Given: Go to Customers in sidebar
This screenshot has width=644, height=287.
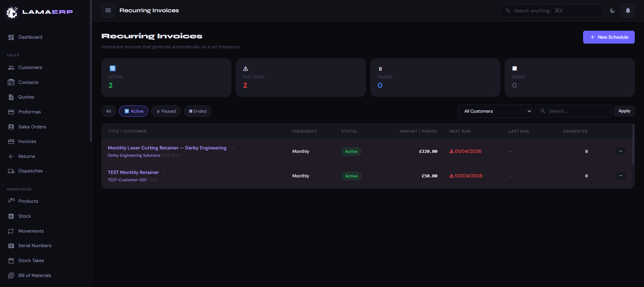Looking at the screenshot, I should click(x=30, y=67).
